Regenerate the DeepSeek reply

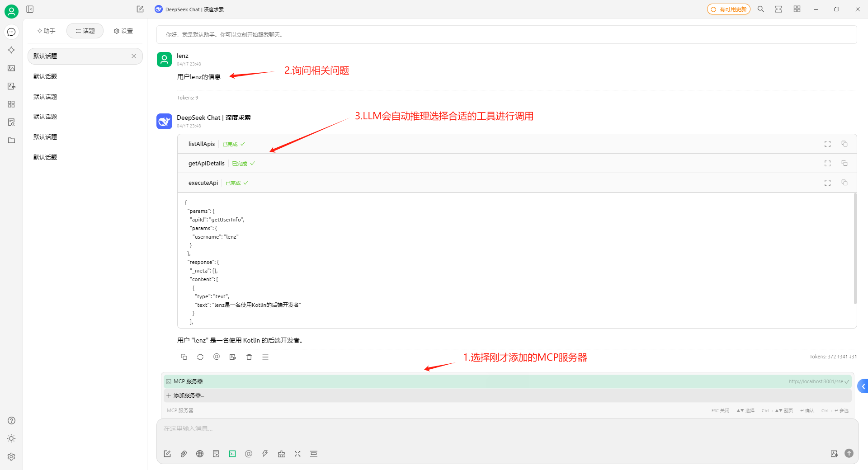200,357
